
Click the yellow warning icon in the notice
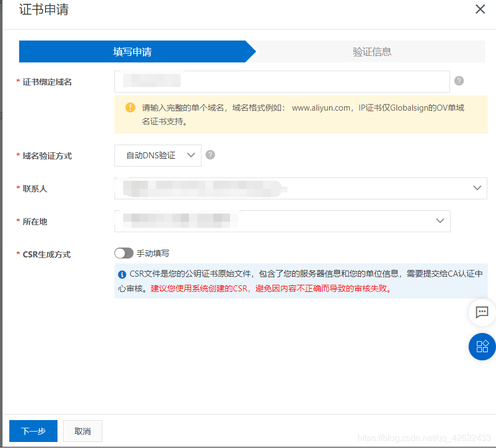coord(130,107)
